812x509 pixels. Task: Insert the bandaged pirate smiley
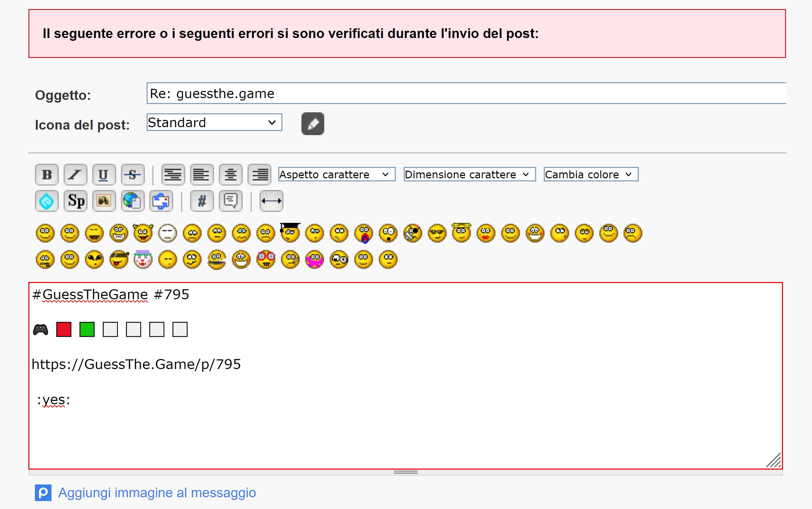coord(413,233)
